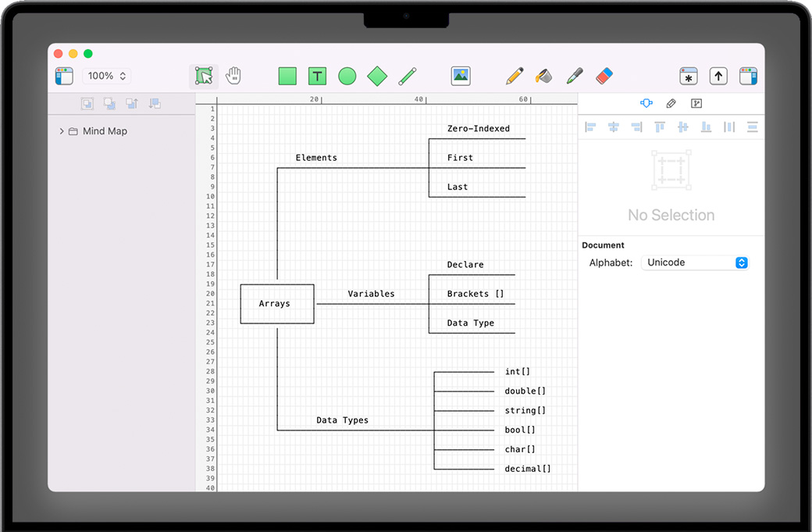Select the Eraser tool
This screenshot has width=812, height=532.
pyautogui.click(x=604, y=76)
